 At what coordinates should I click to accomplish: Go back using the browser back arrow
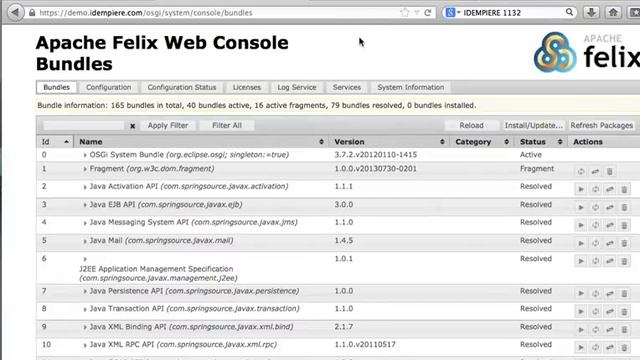[15, 12]
